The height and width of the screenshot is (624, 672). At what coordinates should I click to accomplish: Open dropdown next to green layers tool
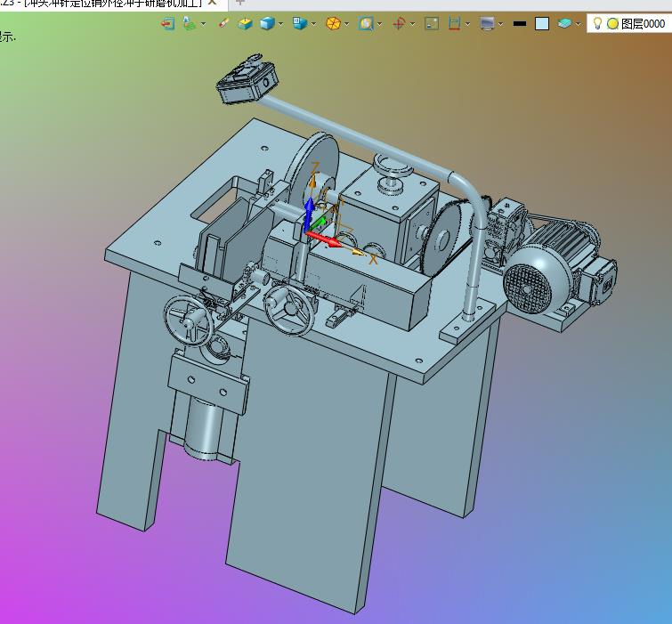203,23
